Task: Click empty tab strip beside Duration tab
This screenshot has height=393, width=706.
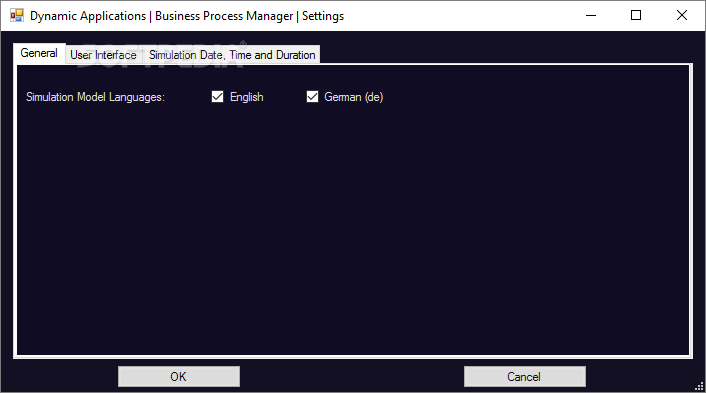Action: (504, 54)
